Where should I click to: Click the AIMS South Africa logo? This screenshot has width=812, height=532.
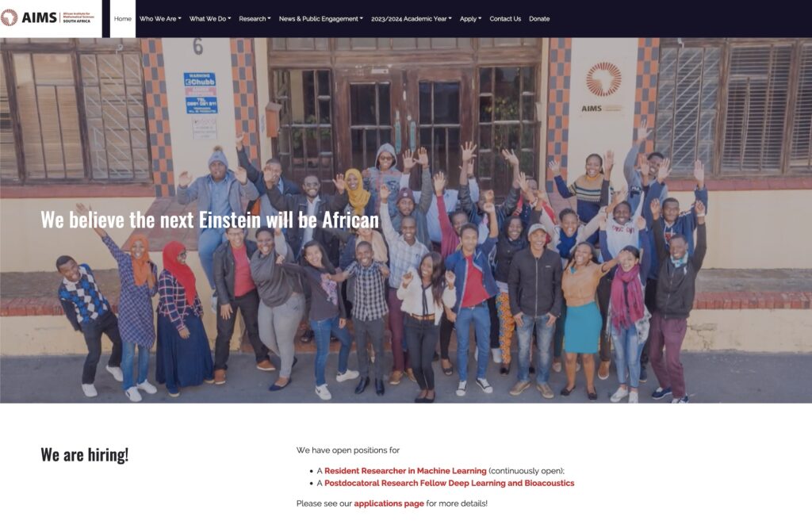48,17
